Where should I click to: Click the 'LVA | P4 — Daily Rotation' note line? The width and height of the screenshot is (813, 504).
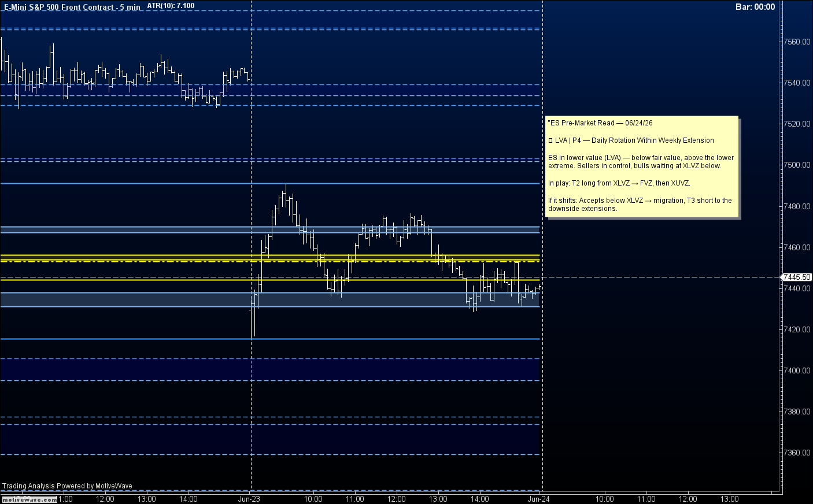point(631,140)
